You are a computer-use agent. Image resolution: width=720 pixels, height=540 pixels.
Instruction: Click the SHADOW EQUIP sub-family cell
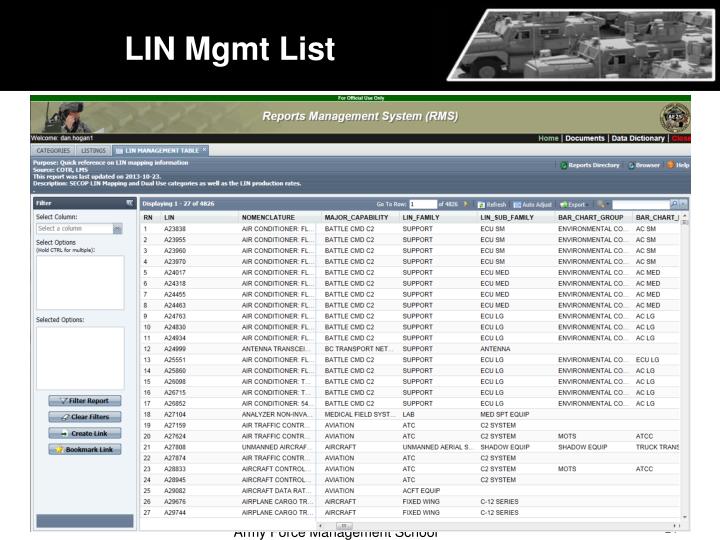(505, 447)
